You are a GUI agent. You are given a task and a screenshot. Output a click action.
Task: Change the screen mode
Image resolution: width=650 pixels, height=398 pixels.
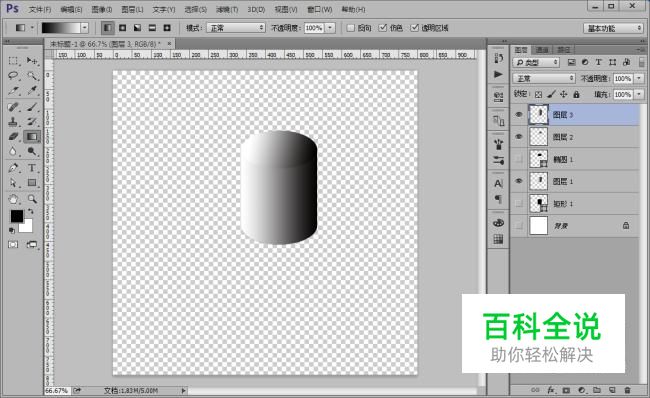(x=32, y=245)
